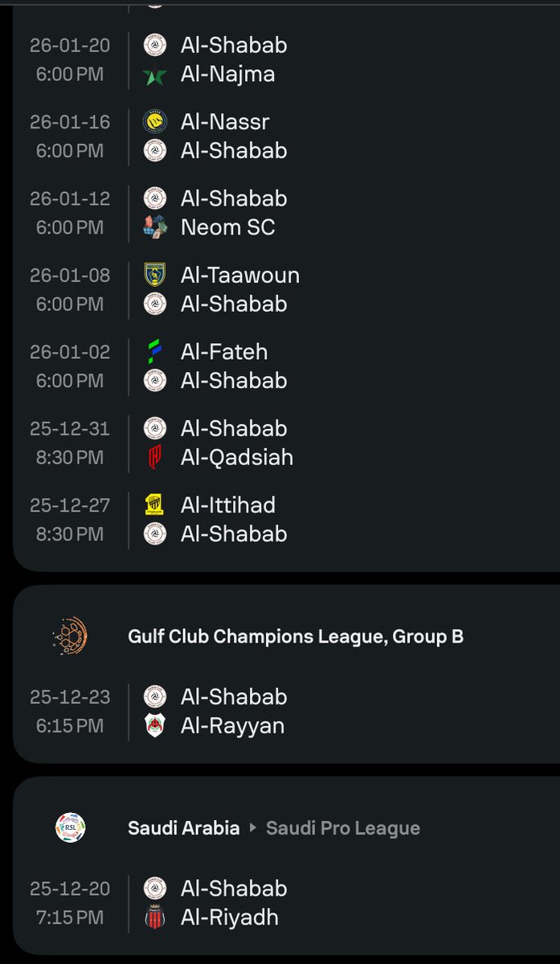Open Gulf Club Champions League, Group B
This screenshot has height=964, width=560.
[296, 637]
